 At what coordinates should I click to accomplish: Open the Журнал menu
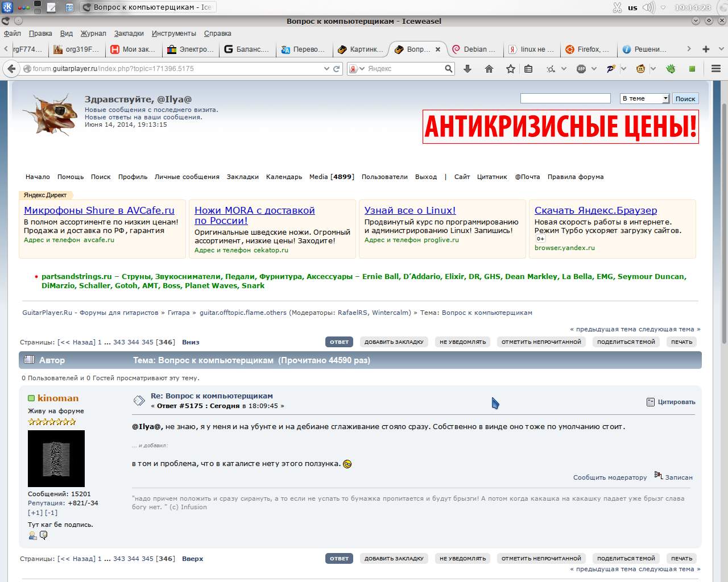93,34
